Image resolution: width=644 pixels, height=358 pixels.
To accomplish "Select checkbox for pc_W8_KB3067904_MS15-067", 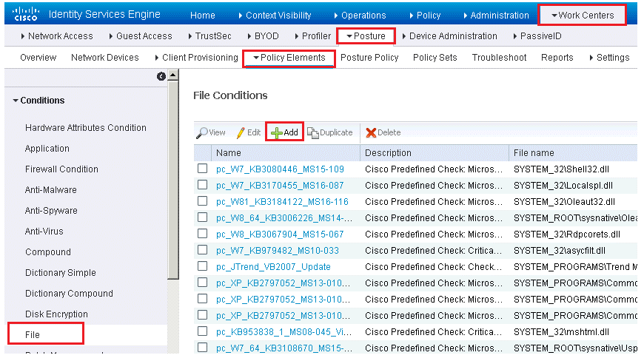I will point(203,234).
